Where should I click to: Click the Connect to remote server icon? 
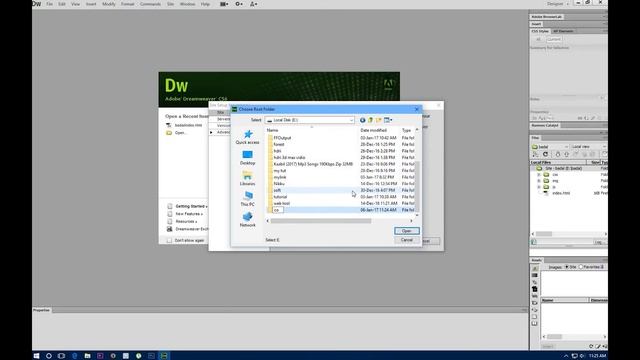tap(535, 154)
